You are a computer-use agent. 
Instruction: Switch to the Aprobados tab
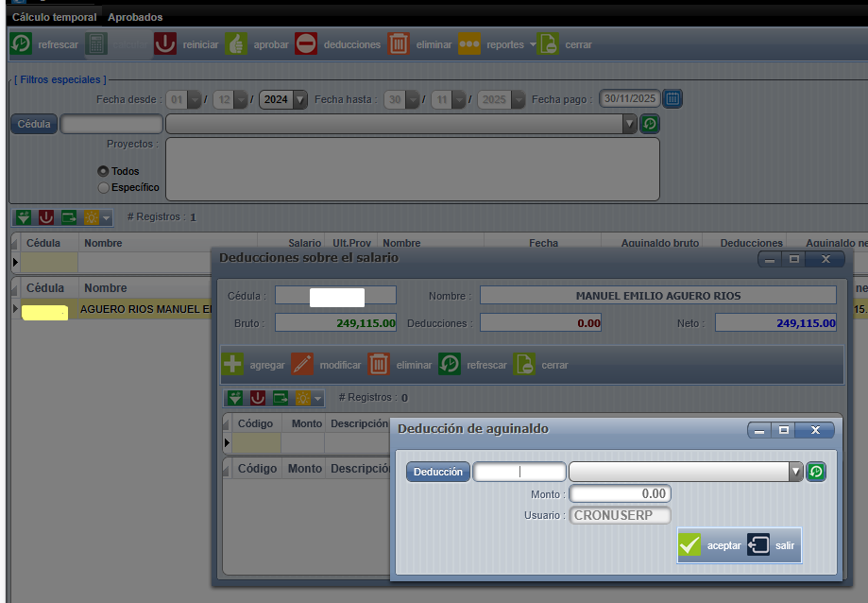pos(135,17)
